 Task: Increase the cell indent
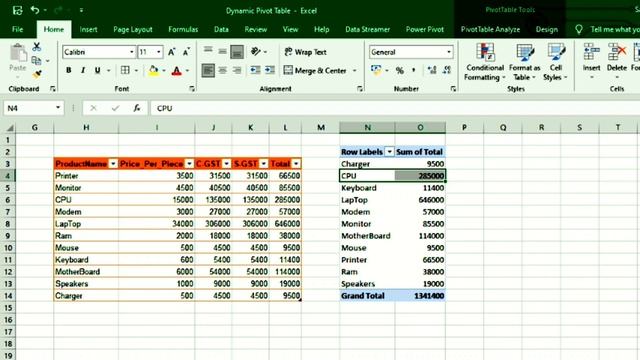tap(270, 70)
